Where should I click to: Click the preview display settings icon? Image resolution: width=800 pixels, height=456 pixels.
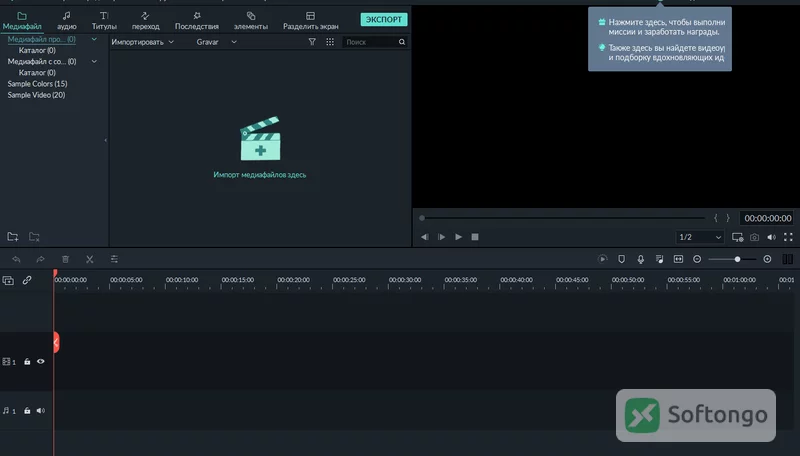(x=737, y=237)
